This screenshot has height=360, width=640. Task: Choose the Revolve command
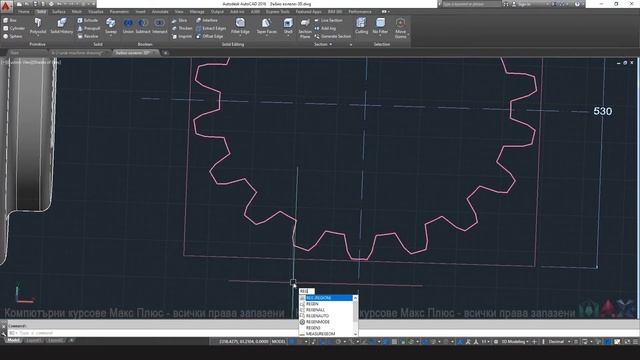click(x=88, y=36)
